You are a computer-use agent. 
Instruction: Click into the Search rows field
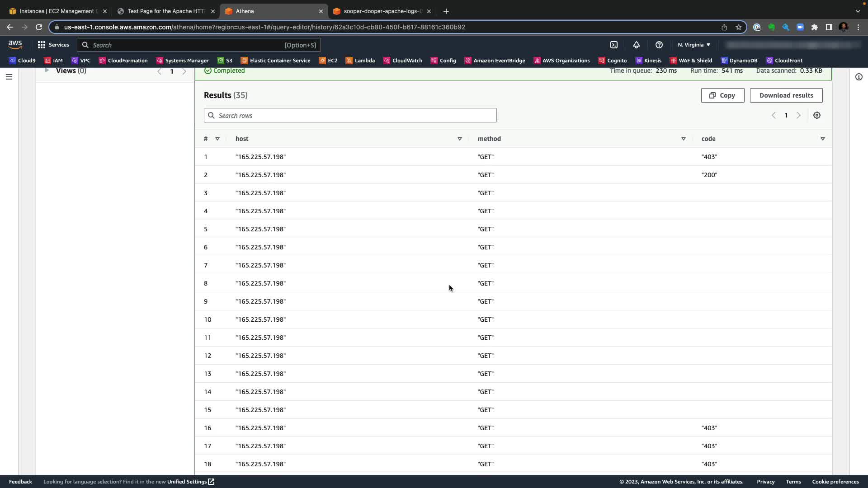point(350,116)
